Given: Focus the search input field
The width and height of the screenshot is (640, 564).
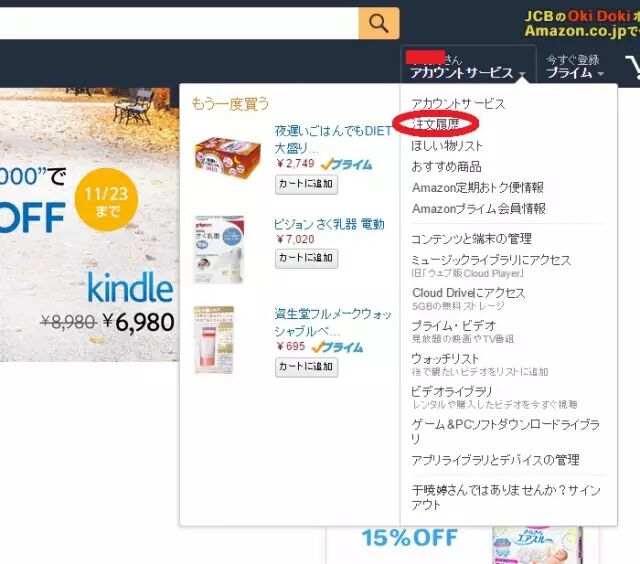Looking at the screenshot, I should click(x=179, y=23).
